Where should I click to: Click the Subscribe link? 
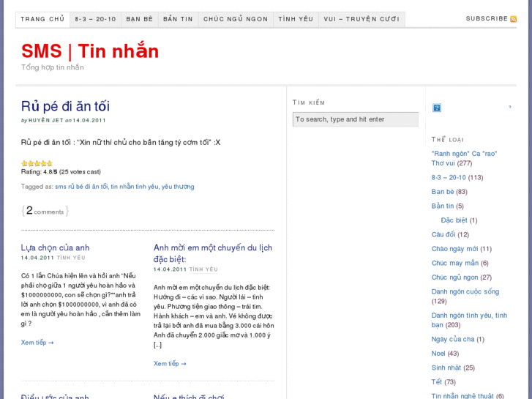(x=487, y=19)
